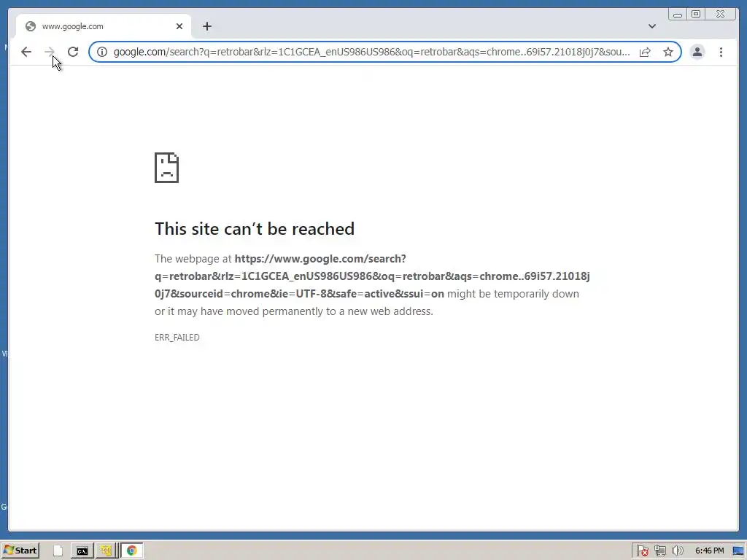
Task: Click the forward navigation arrow
Action: [x=50, y=52]
